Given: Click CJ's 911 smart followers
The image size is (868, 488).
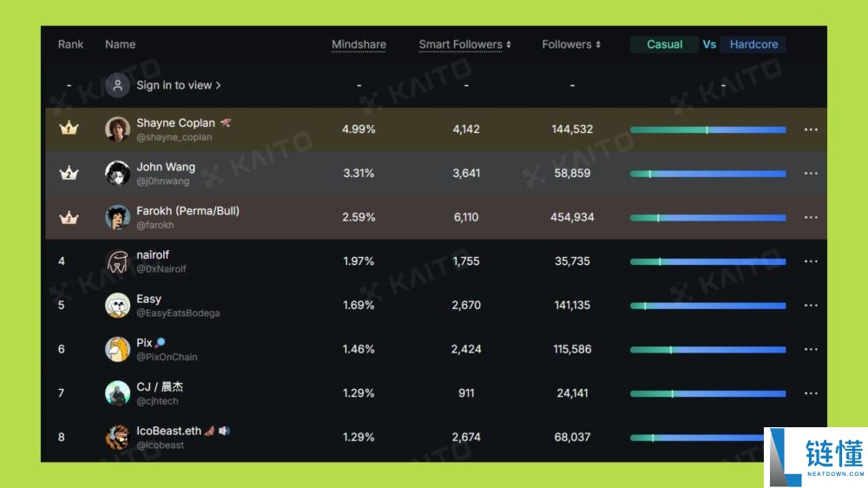Looking at the screenshot, I should coord(466,392).
